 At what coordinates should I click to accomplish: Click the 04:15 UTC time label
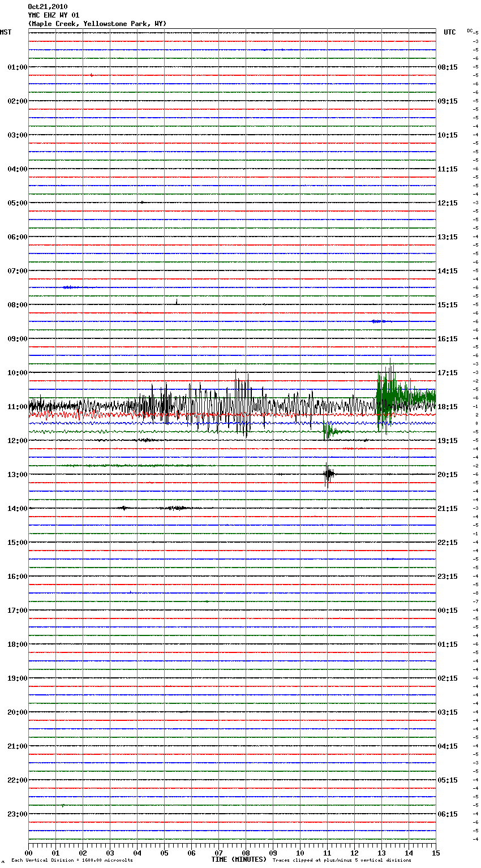(448, 746)
